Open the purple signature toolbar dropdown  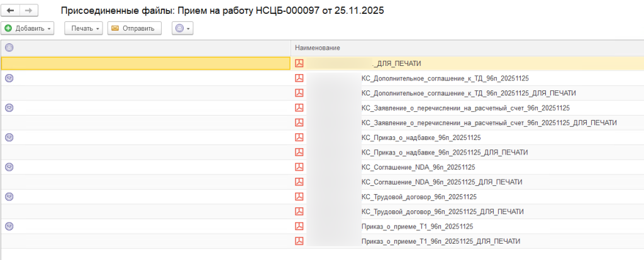tap(182, 28)
